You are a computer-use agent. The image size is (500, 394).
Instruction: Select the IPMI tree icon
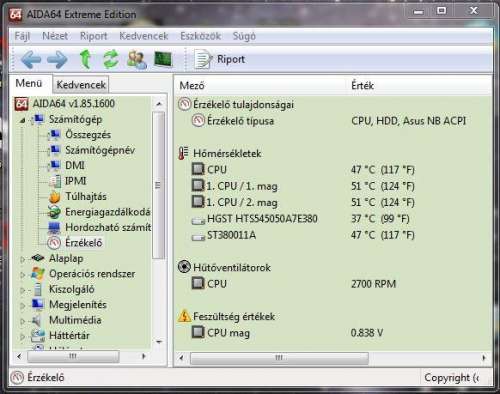tap(55, 181)
